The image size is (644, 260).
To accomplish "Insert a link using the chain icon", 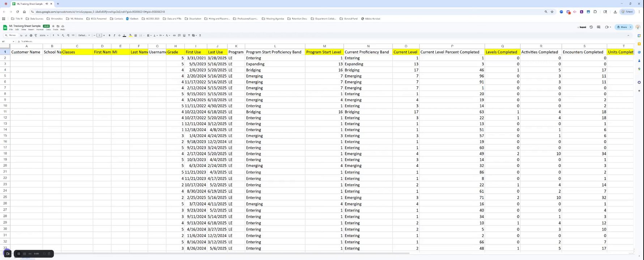I will (174, 35).
